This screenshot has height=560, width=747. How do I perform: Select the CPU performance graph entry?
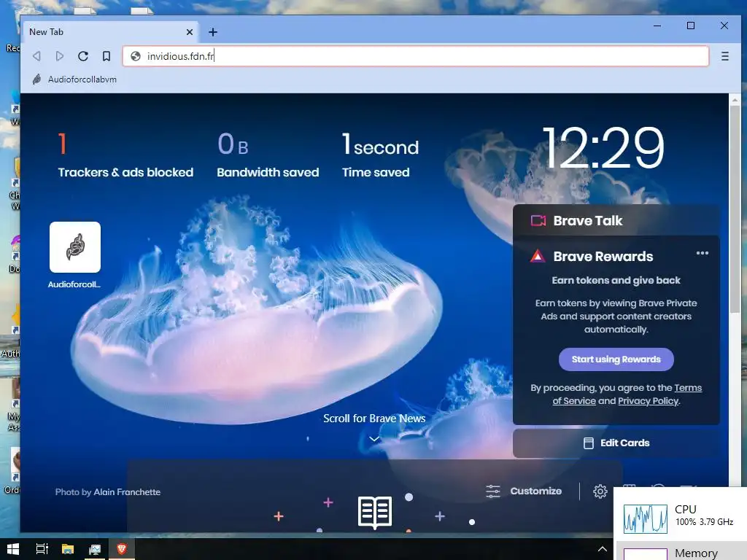tap(681, 517)
